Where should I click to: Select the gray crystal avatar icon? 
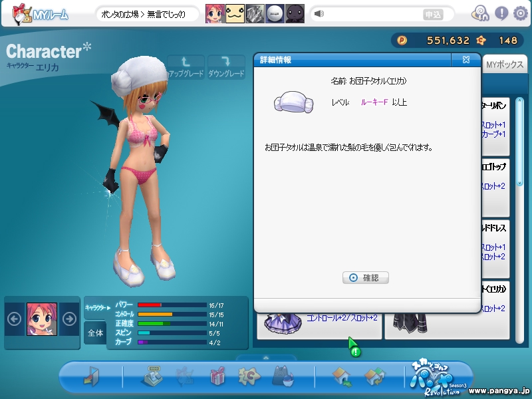pyautogui.click(x=255, y=13)
